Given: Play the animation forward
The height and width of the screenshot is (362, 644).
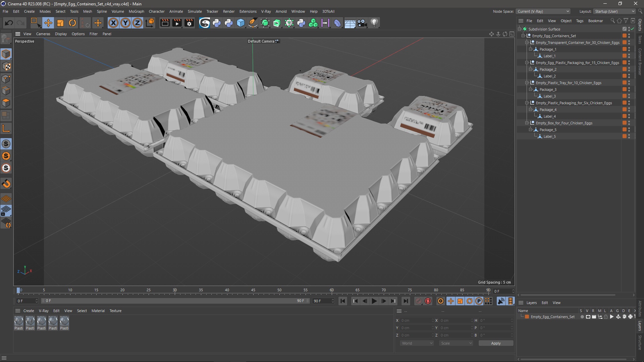Looking at the screenshot, I should (374, 301).
